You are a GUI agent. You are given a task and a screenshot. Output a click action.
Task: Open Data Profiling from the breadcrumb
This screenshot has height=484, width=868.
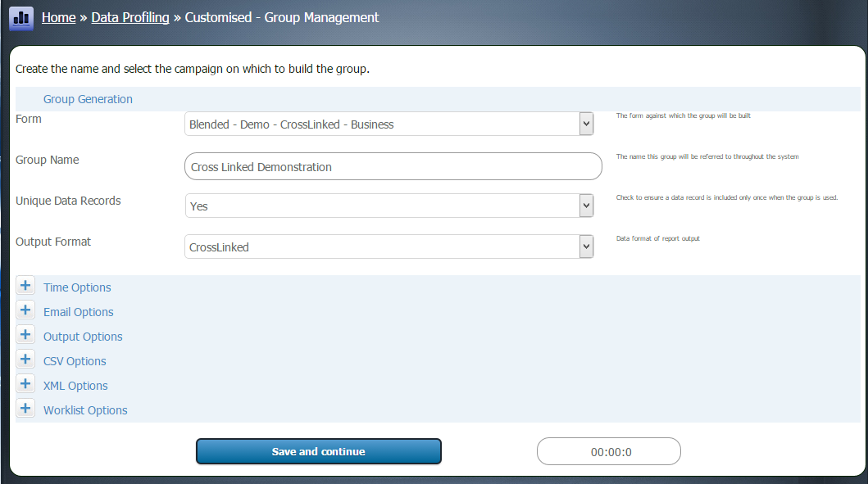(x=130, y=16)
